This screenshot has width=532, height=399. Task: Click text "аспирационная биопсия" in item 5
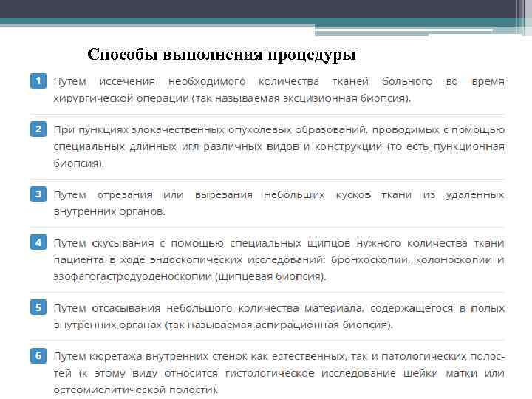pyautogui.click(x=321, y=325)
